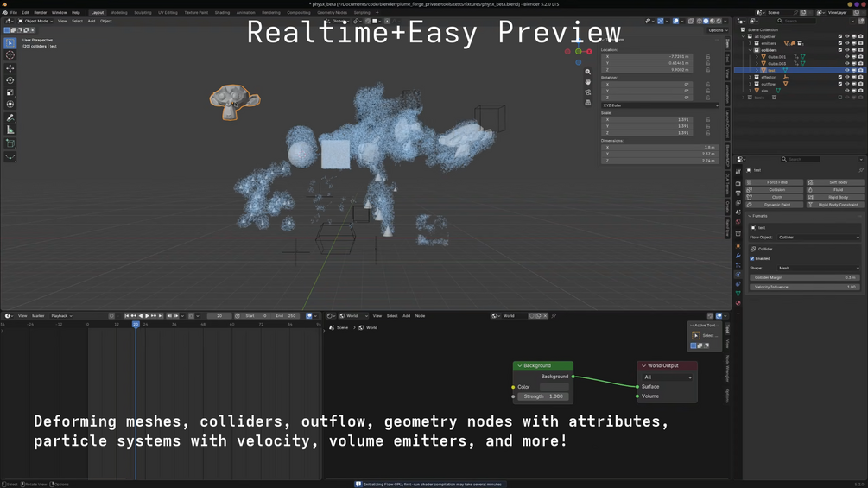This screenshot has height=488, width=868.
Task: Open the Output properties tab icon
Action: [x=738, y=193]
